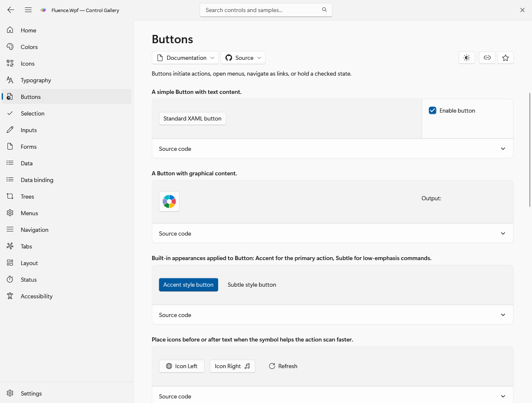This screenshot has height=403, width=532.
Task: Toggle the hamburger navigation menu icon
Action: tap(28, 10)
